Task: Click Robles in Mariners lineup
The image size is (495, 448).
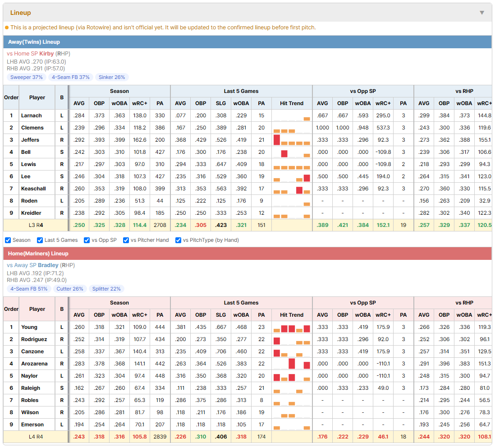Action: [30, 400]
